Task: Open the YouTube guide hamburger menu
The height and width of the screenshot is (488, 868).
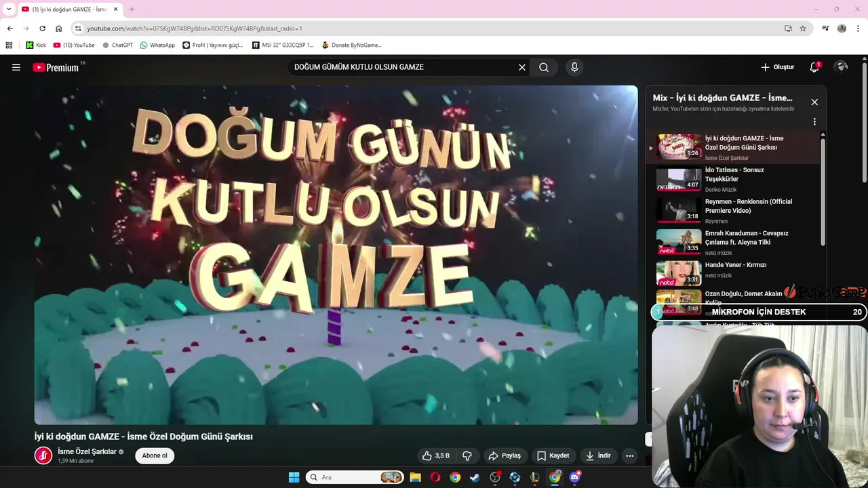Action: (x=16, y=67)
